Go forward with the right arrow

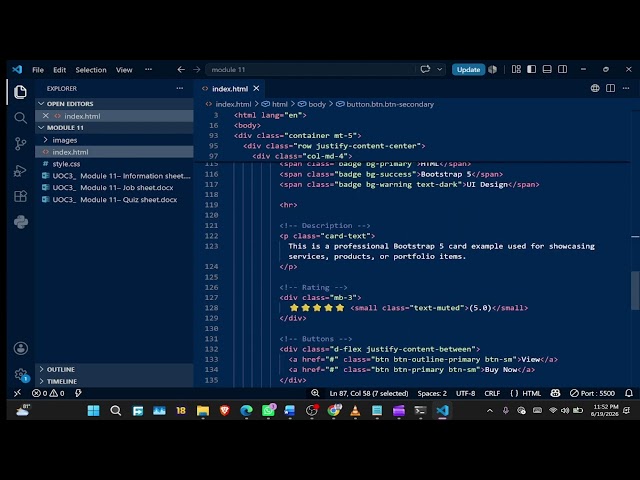tap(196, 69)
